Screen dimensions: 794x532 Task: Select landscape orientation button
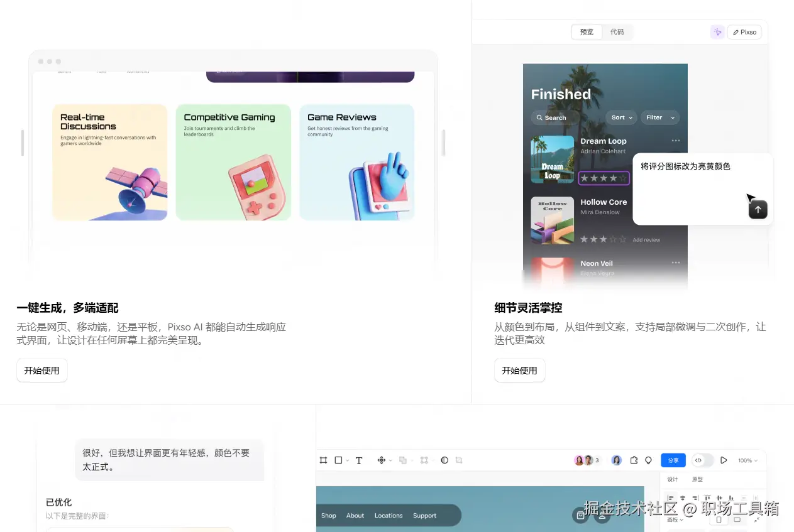click(737, 519)
